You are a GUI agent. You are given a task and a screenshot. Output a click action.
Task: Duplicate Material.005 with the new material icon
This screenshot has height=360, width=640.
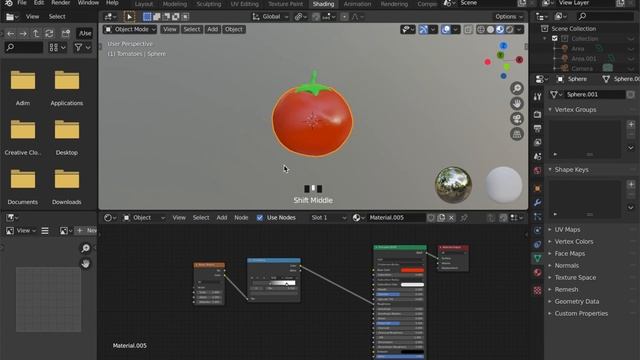(441, 218)
